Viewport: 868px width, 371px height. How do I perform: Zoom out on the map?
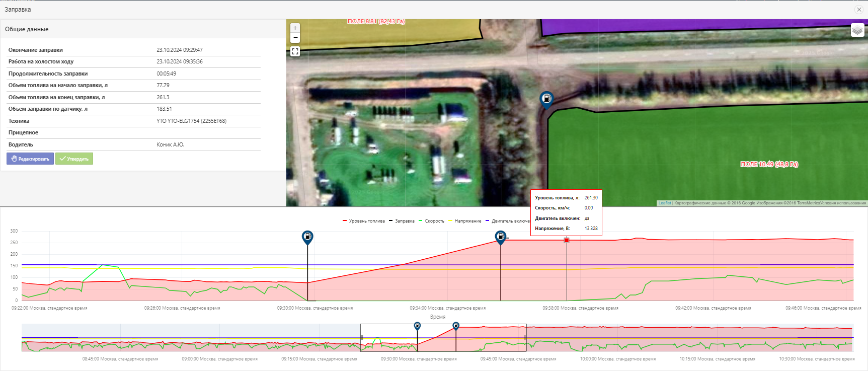pyautogui.click(x=295, y=38)
